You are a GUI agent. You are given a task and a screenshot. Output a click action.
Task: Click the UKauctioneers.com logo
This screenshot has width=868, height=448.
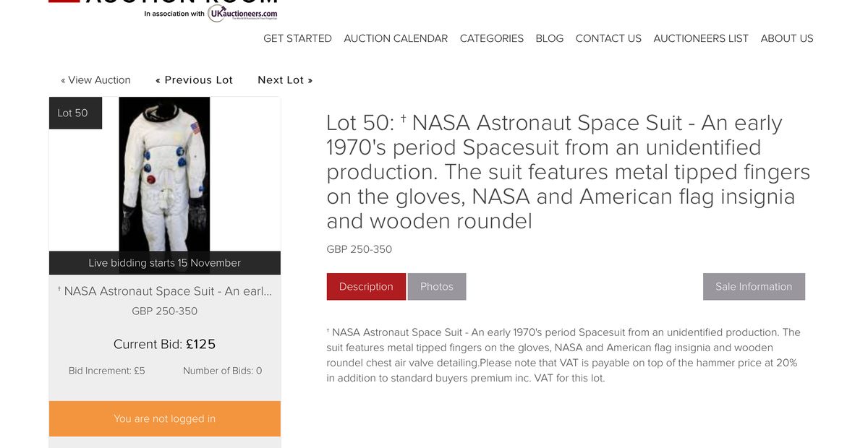242,12
